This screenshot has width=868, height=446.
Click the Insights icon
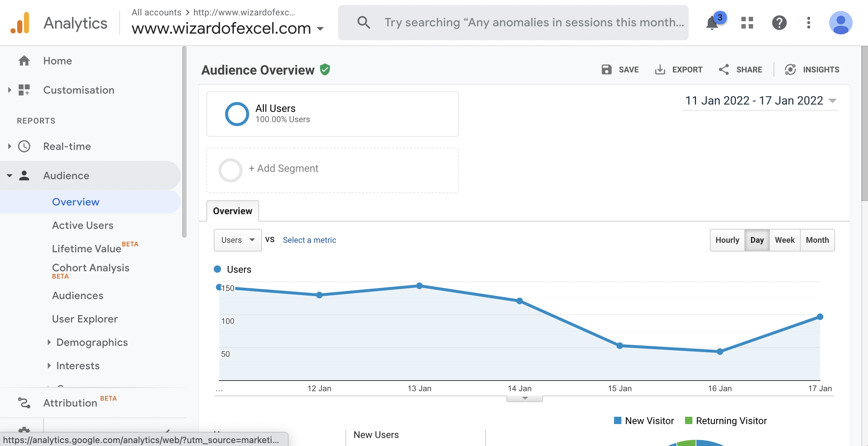pyautogui.click(x=790, y=69)
